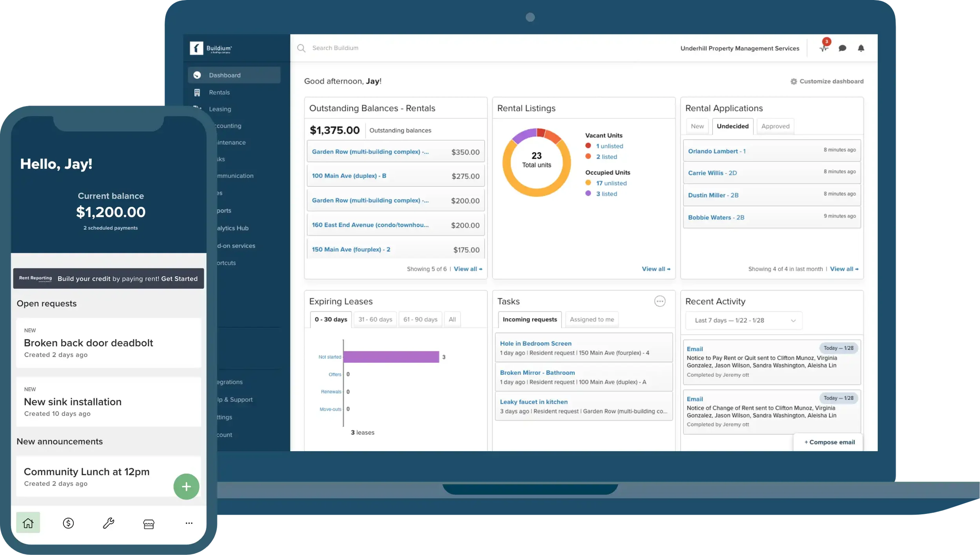Switch to the Approved applications tab
Viewport: 980px width, 555px height.
coord(775,126)
